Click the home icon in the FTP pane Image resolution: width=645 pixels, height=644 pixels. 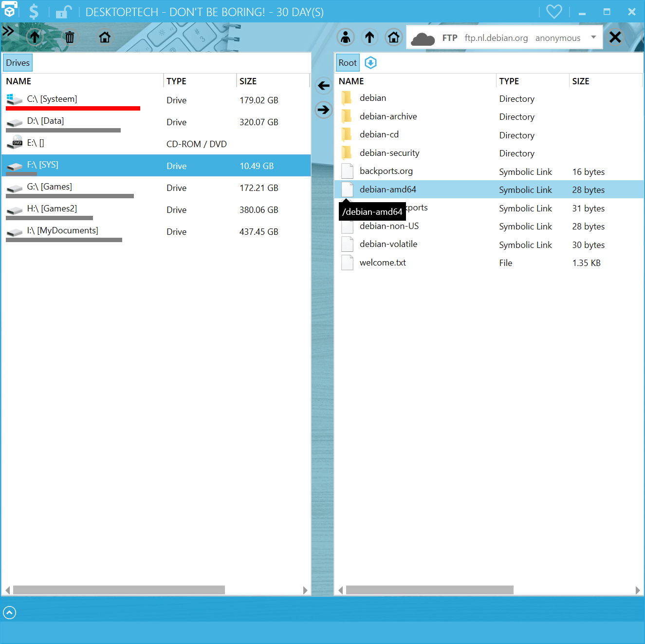[x=393, y=37]
